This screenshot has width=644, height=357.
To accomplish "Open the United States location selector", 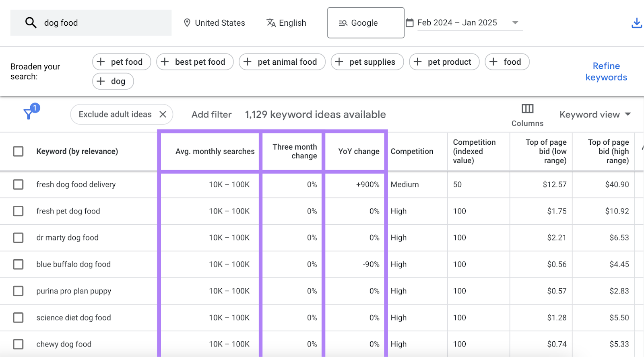I will (x=214, y=23).
